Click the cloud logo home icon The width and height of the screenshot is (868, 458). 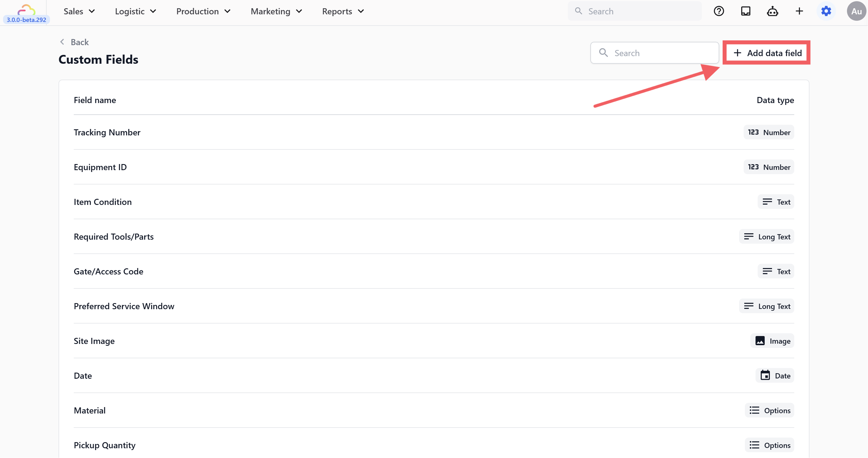coord(26,9)
